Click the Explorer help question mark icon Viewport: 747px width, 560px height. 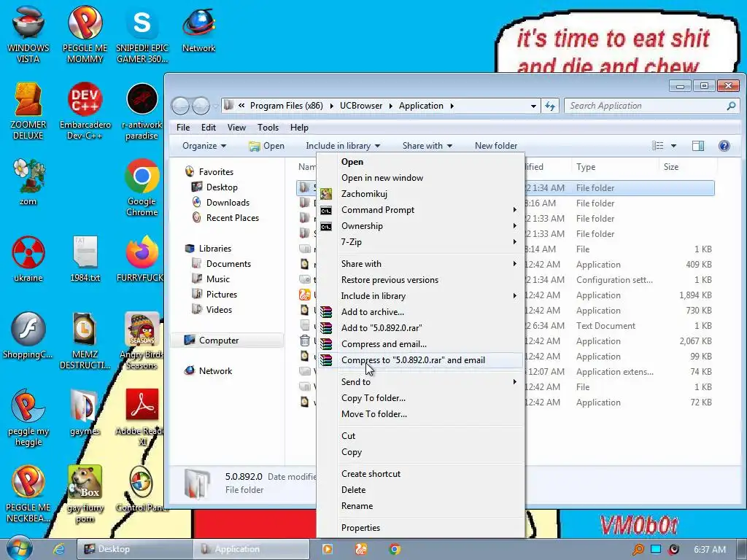[724, 146]
